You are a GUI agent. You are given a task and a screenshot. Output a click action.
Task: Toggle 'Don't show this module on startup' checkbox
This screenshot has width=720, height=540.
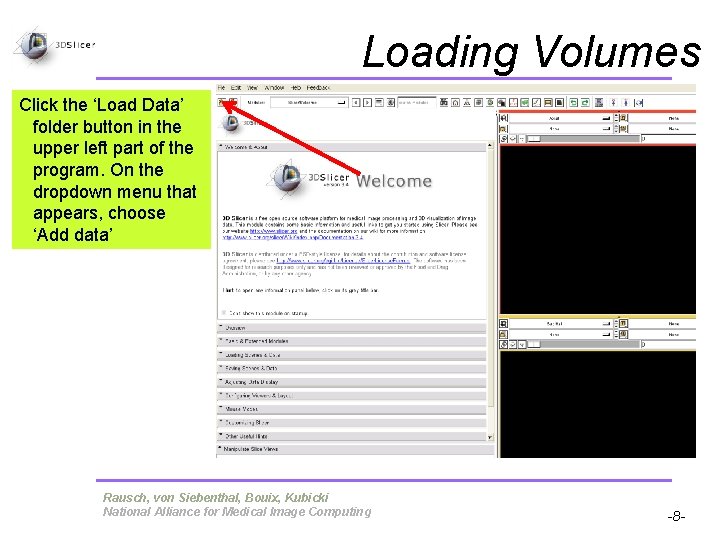coord(224,313)
